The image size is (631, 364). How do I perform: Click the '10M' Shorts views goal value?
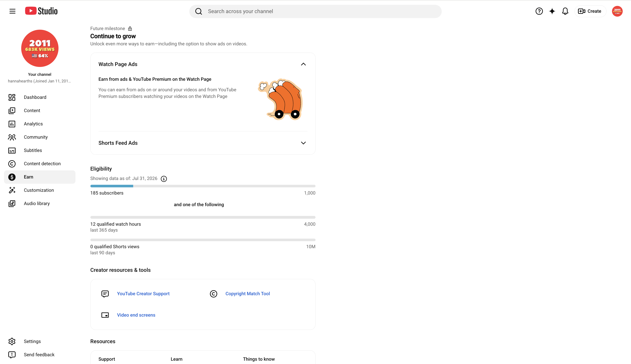311,247
